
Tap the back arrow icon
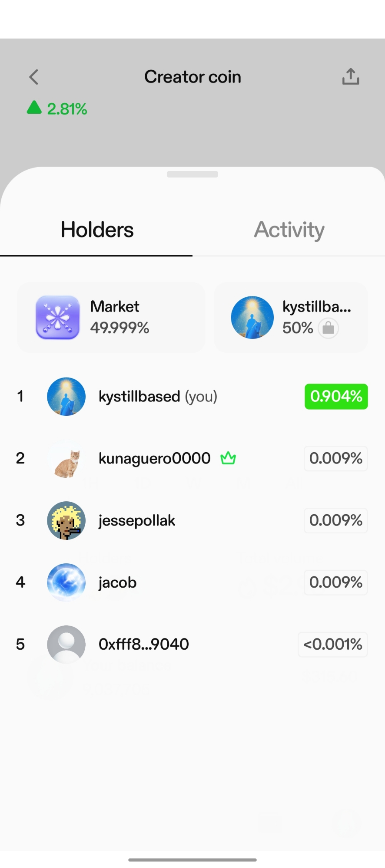pos(34,77)
